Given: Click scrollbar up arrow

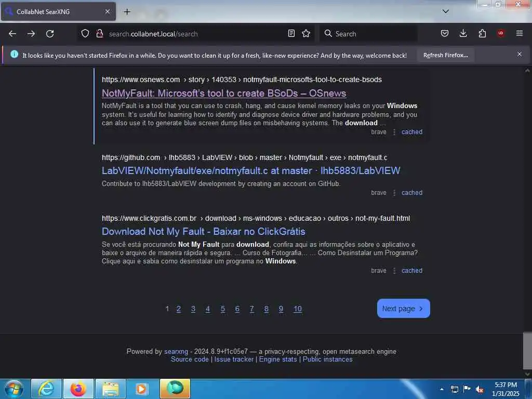Looking at the screenshot, I should [527, 71].
